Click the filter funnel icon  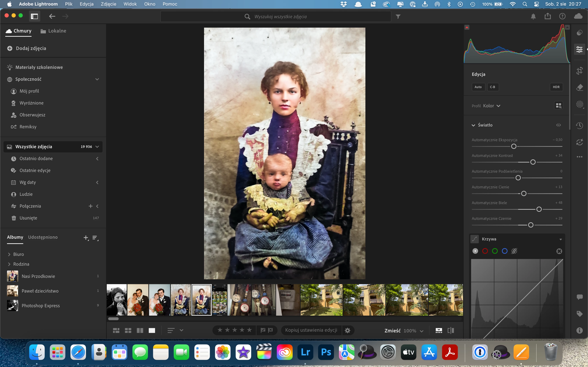(398, 16)
